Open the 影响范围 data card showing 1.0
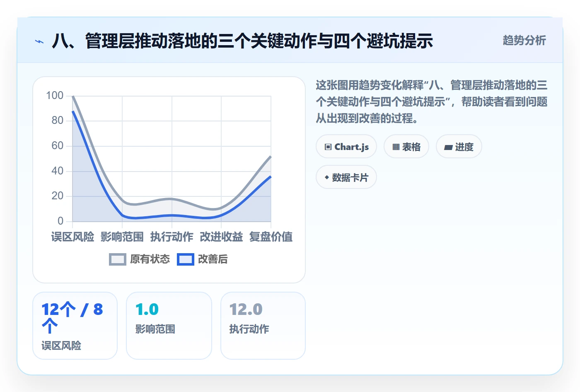Screen dimensions: 580x392 [169, 326]
